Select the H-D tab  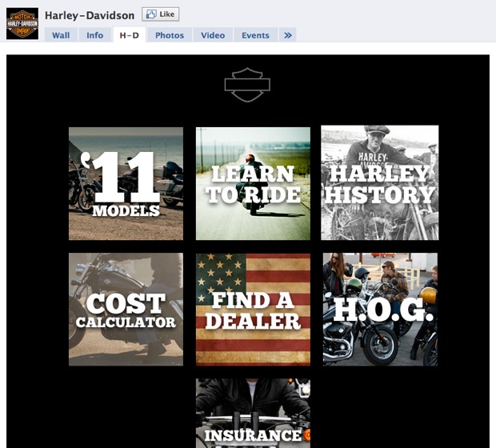(x=129, y=35)
